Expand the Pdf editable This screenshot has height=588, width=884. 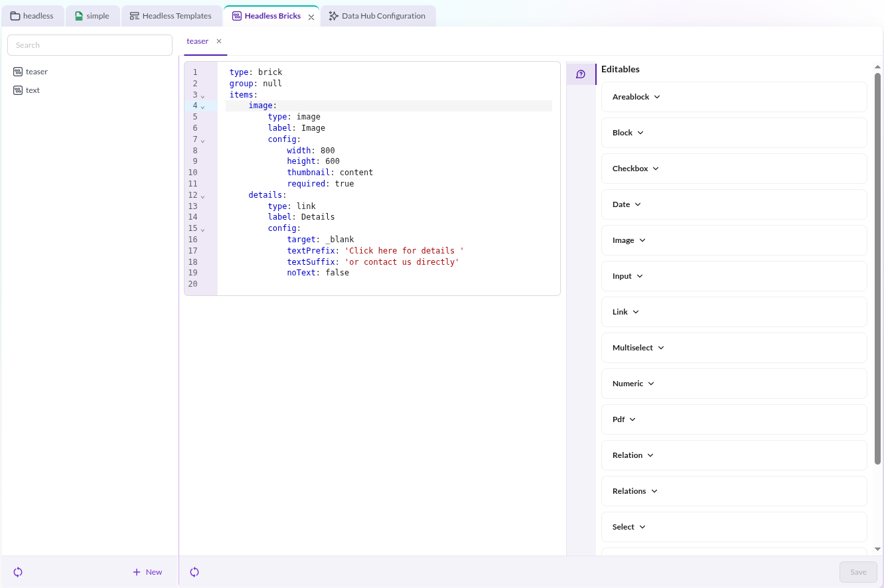click(x=734, y=419)
